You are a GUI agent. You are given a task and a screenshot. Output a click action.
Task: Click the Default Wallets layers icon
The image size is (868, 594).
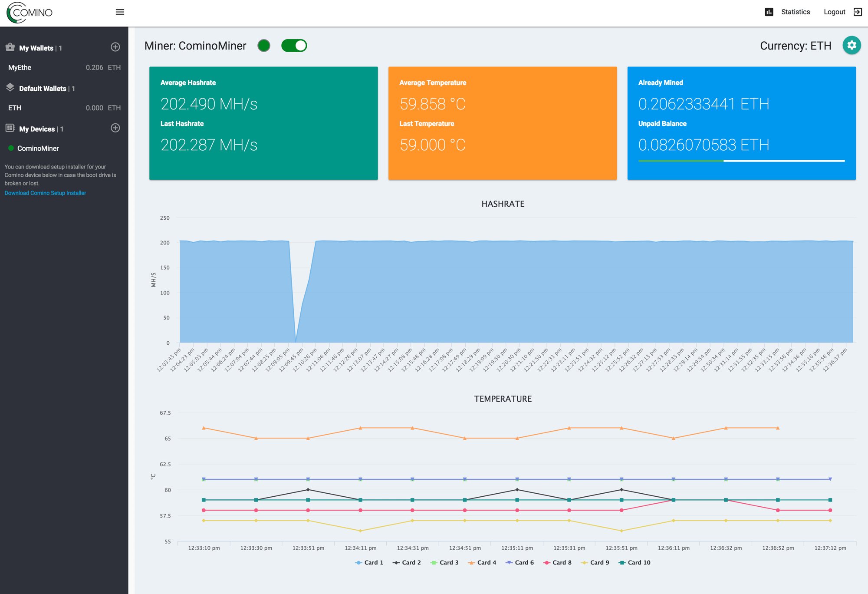[x=10, y=88]
